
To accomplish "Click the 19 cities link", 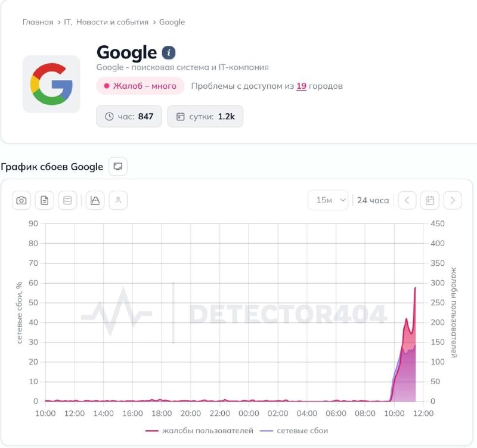I will [x=301, y=86].
